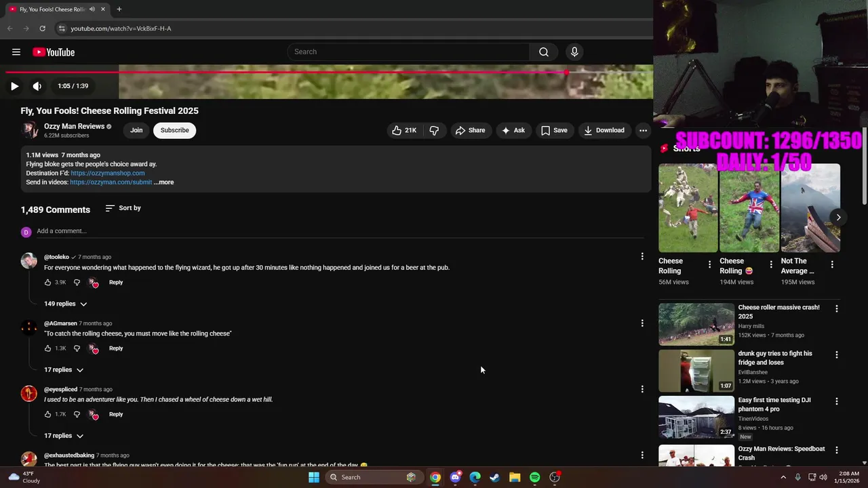Download the video
Image resolution: width=868 pixels, height=488 pixels.
604,130
